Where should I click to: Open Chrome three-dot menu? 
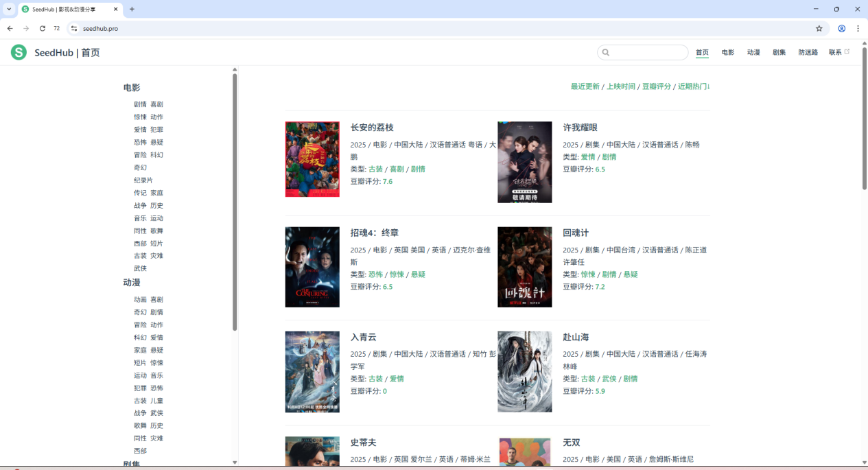pos(858,28)
